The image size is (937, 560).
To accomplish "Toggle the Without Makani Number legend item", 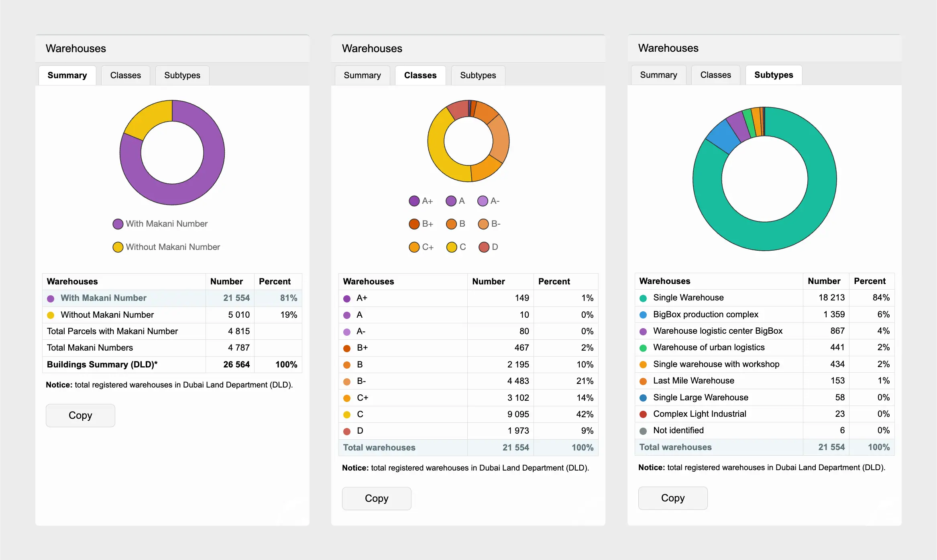I will (166, 247).
